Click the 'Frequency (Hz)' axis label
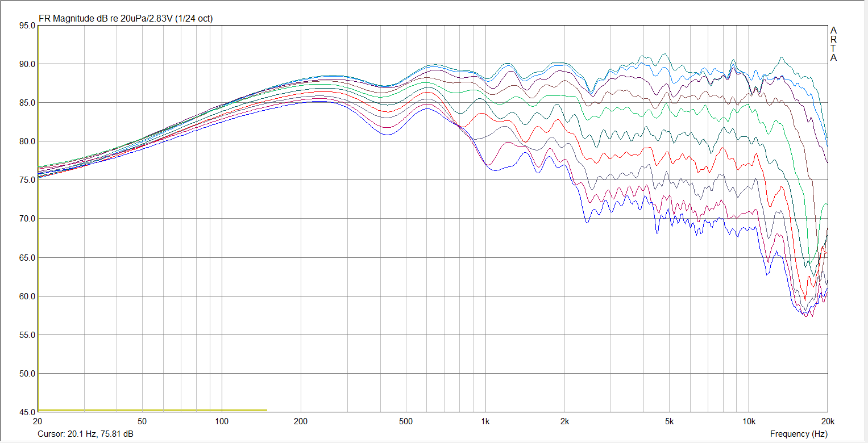 point(798,434)
